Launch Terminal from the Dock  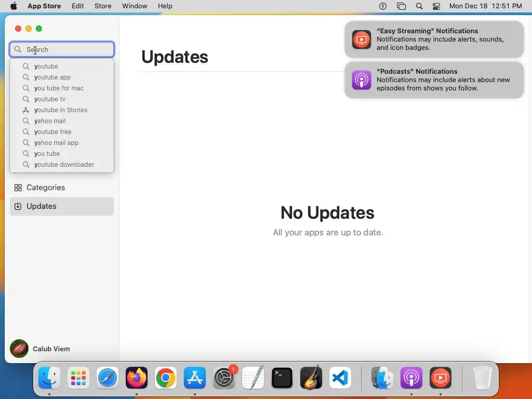(x=282, y=378)
